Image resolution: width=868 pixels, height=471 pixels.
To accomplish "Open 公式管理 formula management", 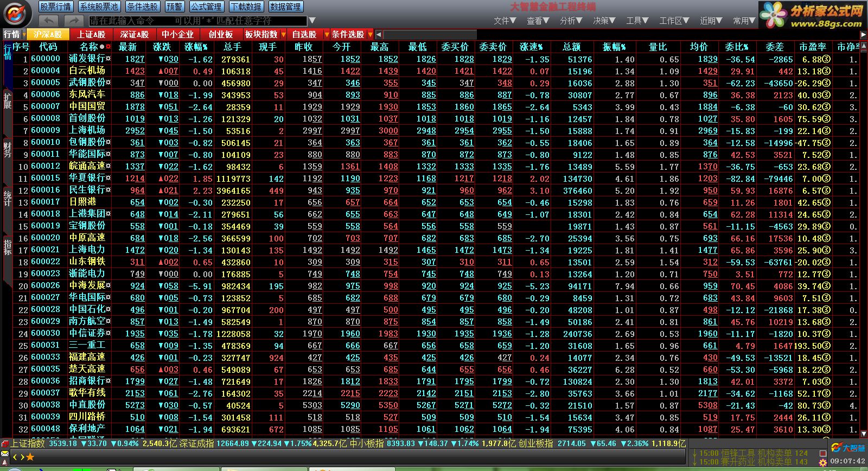I will coord(206,7).
